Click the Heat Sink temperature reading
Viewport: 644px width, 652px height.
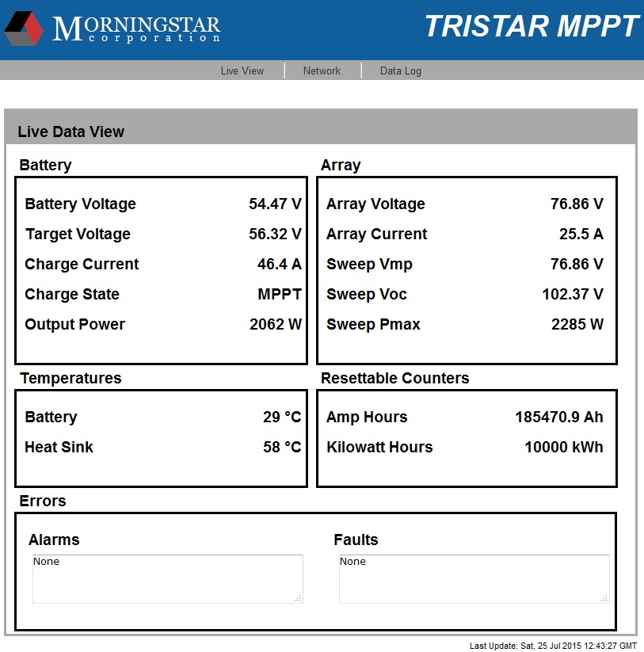click(x=282, y=447)
